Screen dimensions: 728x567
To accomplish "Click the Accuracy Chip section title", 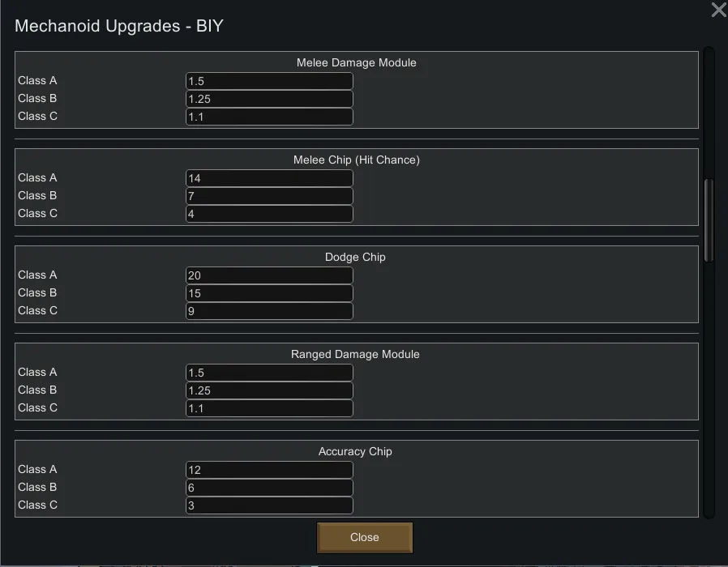I will point(355,451).
